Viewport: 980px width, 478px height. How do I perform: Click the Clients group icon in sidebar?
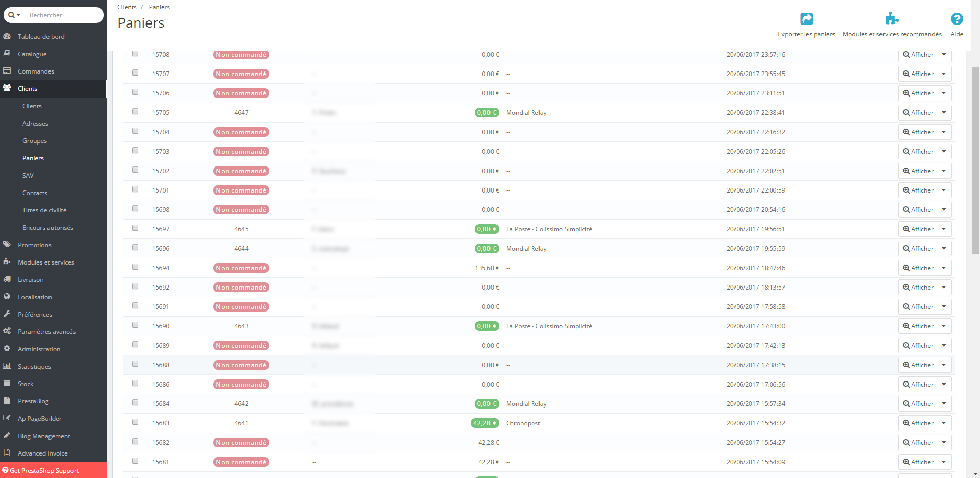coord(7,88)
